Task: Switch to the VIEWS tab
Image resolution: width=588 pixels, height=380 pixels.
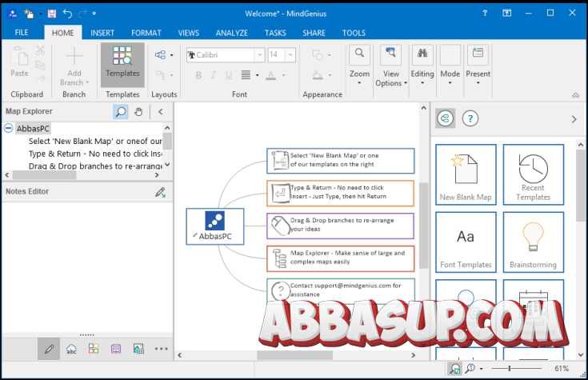Action: tap(189, 33)
